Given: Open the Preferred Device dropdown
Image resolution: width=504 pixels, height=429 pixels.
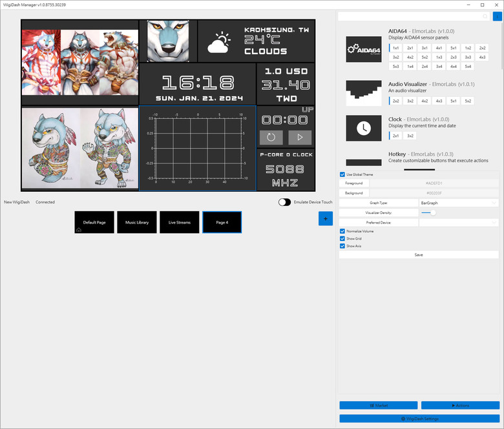Looking at the screenshot, I should [x=459, y=222].
